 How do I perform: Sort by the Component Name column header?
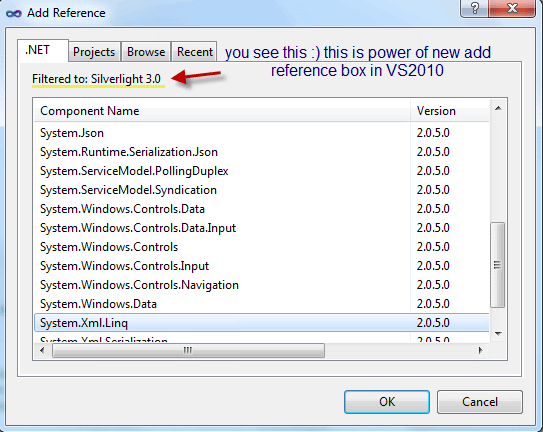click(222, 111)
